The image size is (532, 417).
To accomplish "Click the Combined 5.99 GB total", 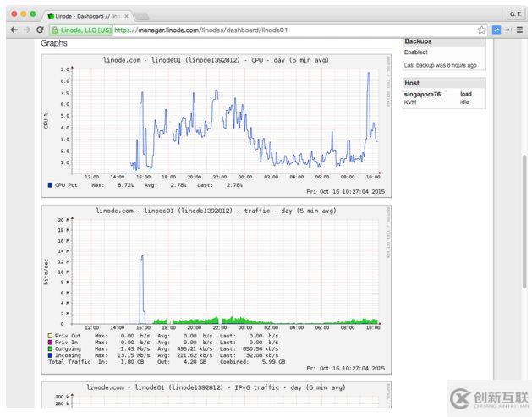I will 273,362.
